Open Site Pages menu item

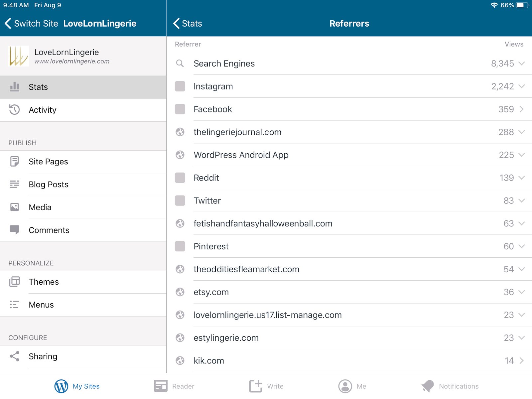click(83, 162)
